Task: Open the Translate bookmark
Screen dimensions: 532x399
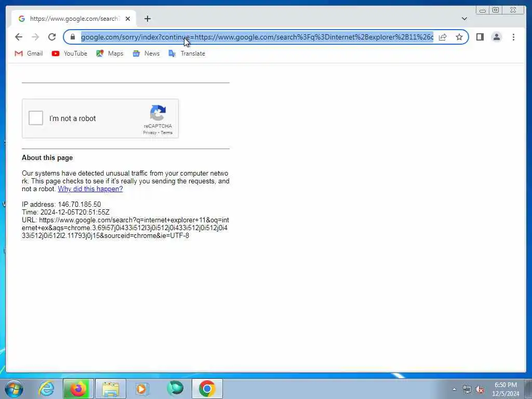Action: pyautogui.click(x=187, y=54)
